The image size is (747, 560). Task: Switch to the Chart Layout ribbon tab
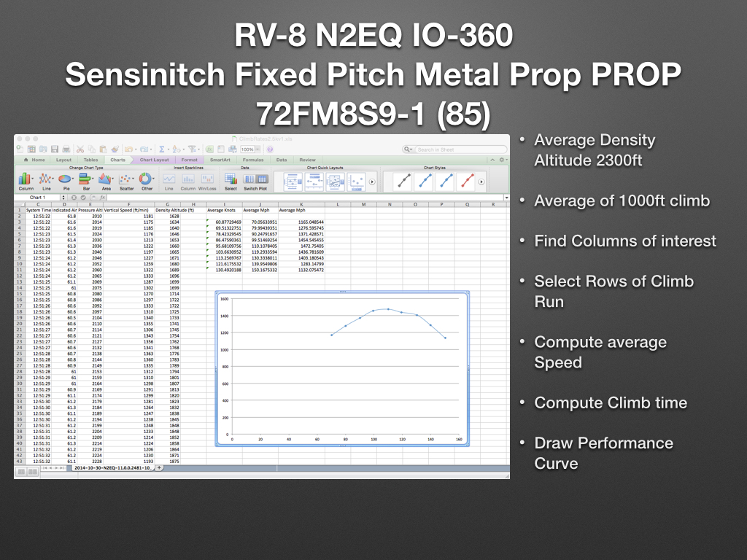(154, 160)
